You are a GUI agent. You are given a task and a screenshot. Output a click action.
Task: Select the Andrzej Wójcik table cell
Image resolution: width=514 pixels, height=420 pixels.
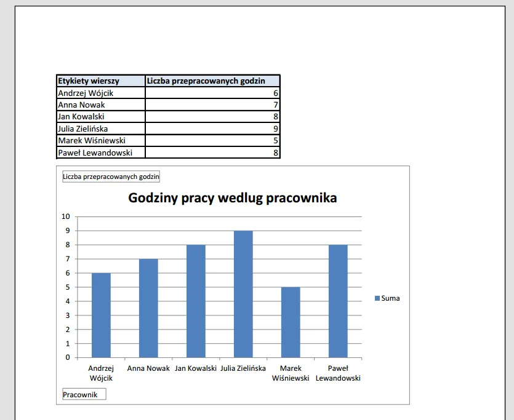point(100,93)
